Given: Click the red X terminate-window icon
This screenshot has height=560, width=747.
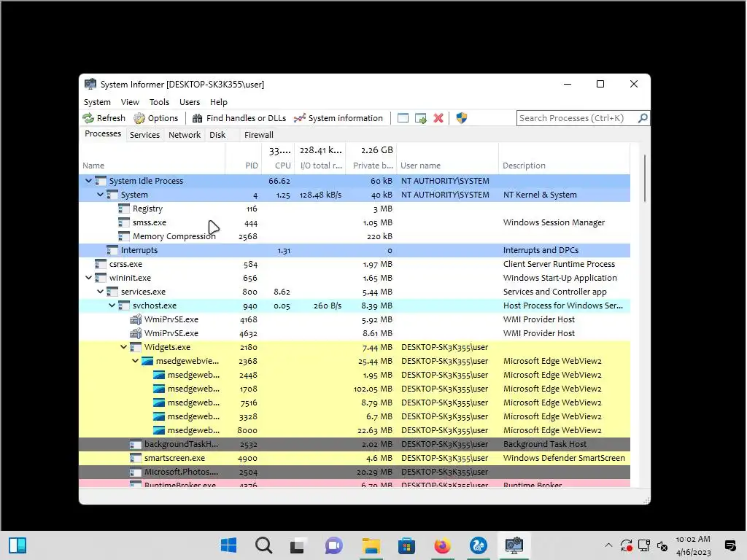Looking at the screenshot, I should point(438,118).
